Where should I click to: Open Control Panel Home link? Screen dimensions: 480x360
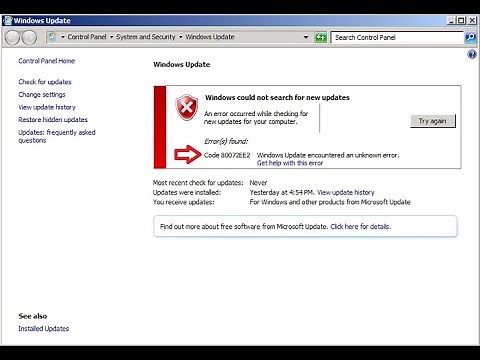pyautogui.click(x=47, y=61)
